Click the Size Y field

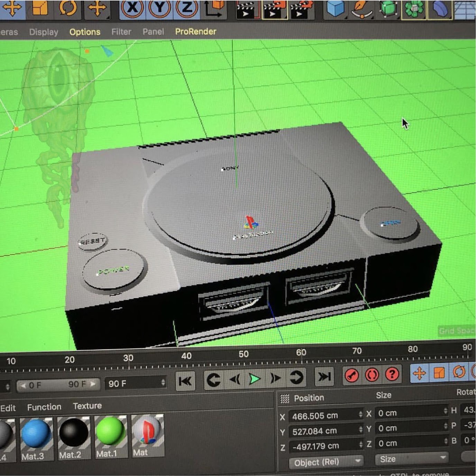tap(411, 428)
